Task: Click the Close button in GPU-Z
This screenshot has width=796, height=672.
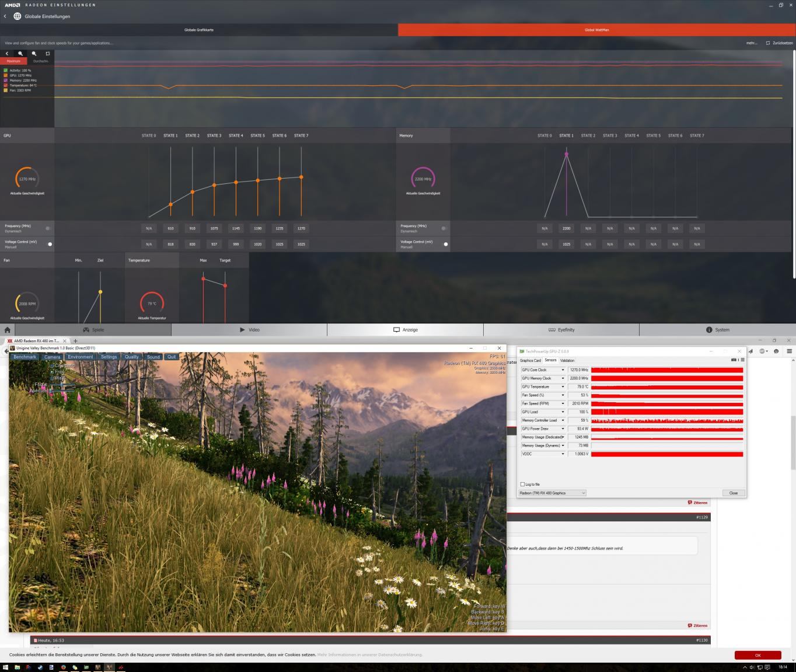Action: point(734,493)
